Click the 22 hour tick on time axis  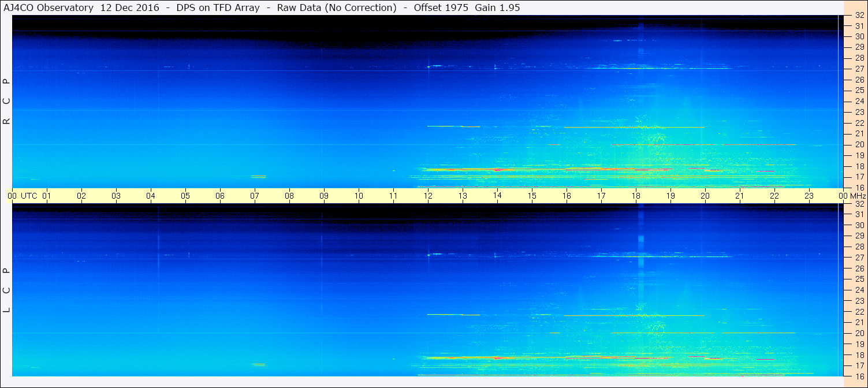click(x=774, y=196)
